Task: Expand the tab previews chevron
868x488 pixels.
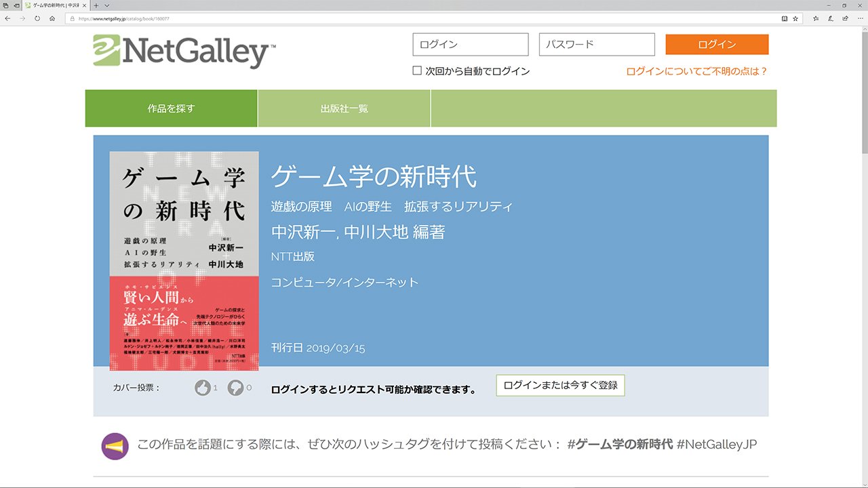Action: coord(107,5)
